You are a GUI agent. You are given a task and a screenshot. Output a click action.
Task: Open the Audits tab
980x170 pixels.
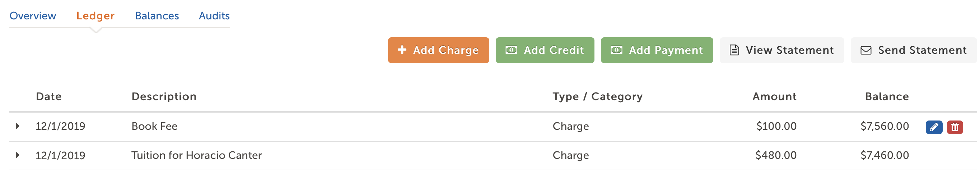point(214,16)
